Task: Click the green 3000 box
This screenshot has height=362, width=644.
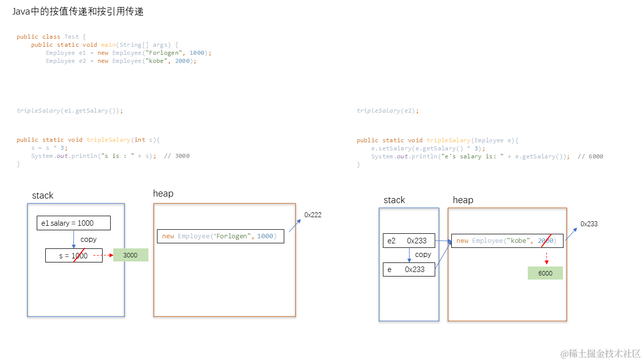Action: click(131, 255)
